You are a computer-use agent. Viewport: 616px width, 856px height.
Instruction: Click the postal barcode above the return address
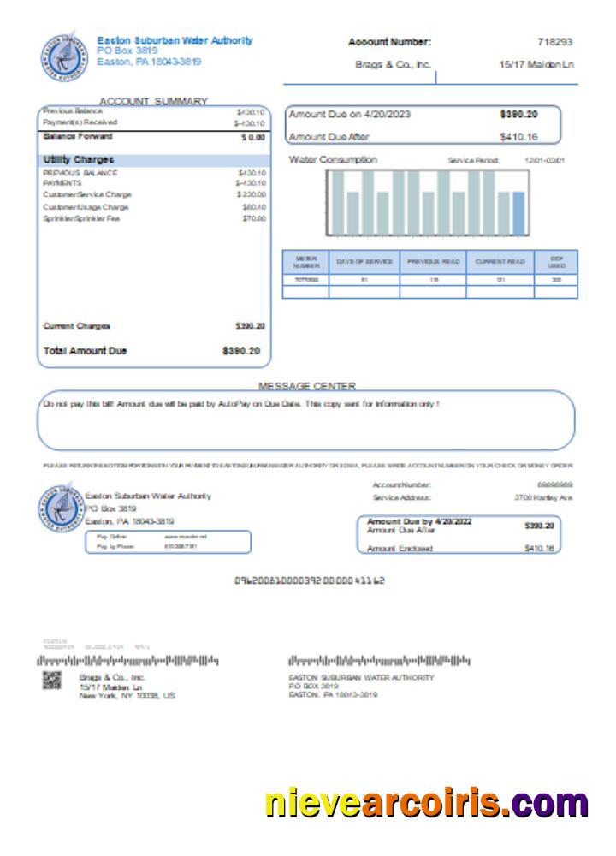coord(380,661)
